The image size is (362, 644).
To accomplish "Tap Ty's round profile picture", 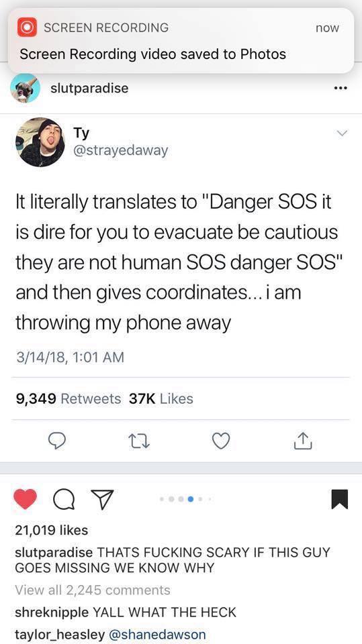I will [x=40, y=142].
